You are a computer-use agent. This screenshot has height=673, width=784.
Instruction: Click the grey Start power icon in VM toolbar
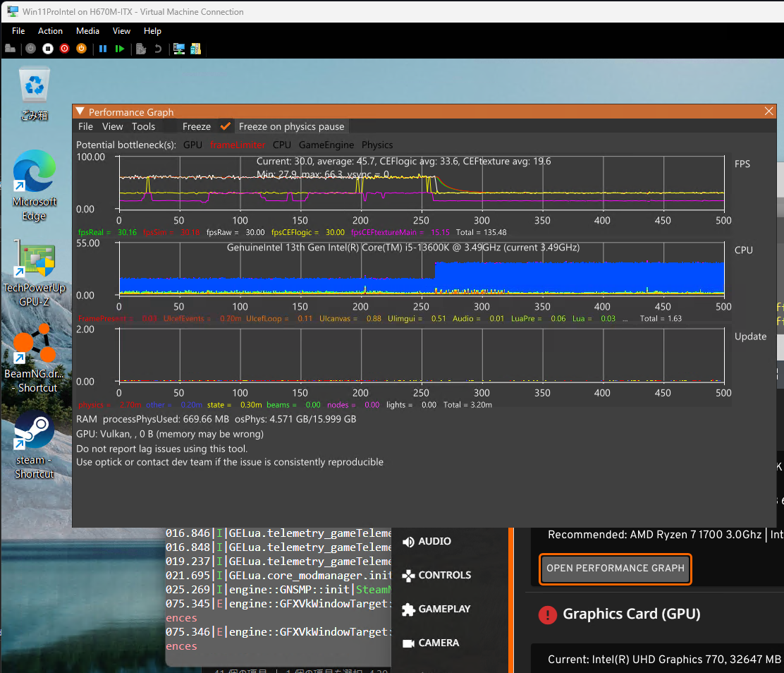(31, 49)
